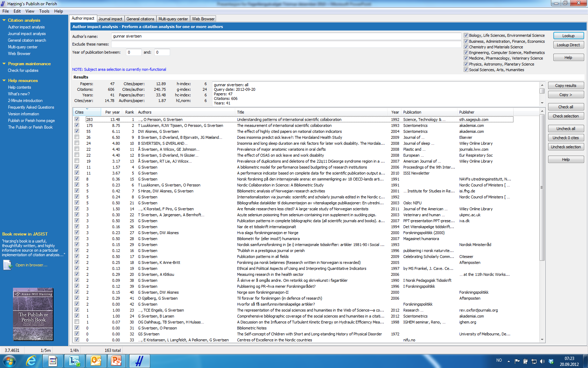Select 'Understanding patterns of international scientific collaboration' row
This screenshot has height=368, width=588.
(293, 120)
